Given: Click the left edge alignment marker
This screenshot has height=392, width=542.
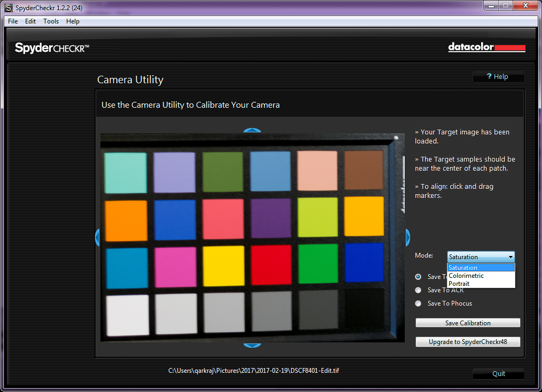Looking at the screenshot, I should click(x=98, y=238).
